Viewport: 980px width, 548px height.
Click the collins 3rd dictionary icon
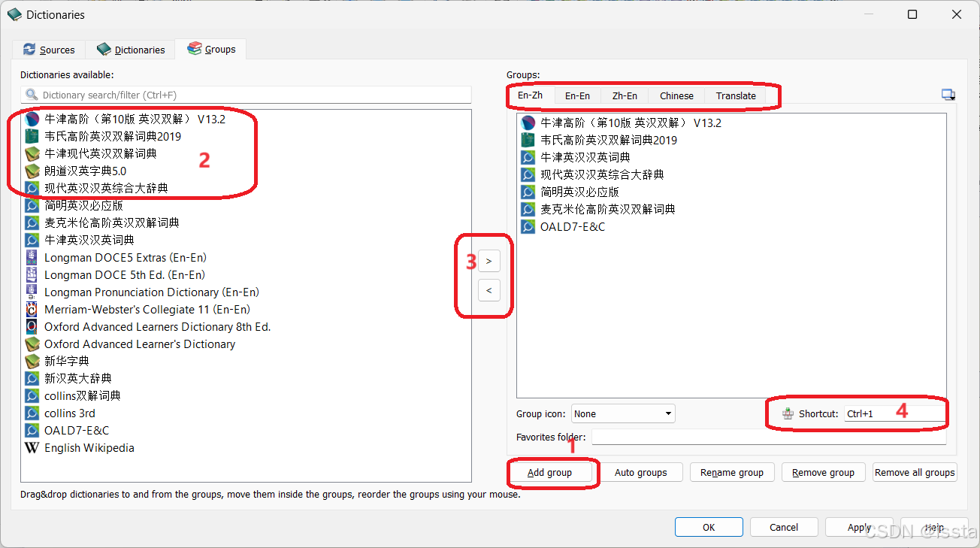[x=32, y=413]
